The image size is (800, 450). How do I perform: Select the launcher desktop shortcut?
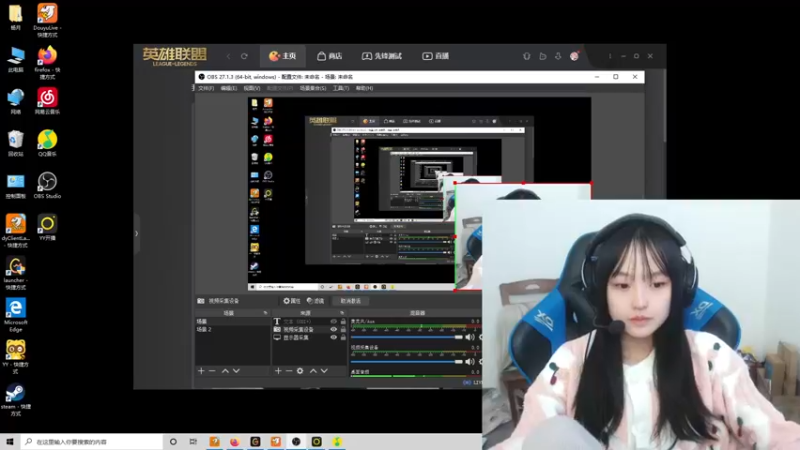click(16, 273)
